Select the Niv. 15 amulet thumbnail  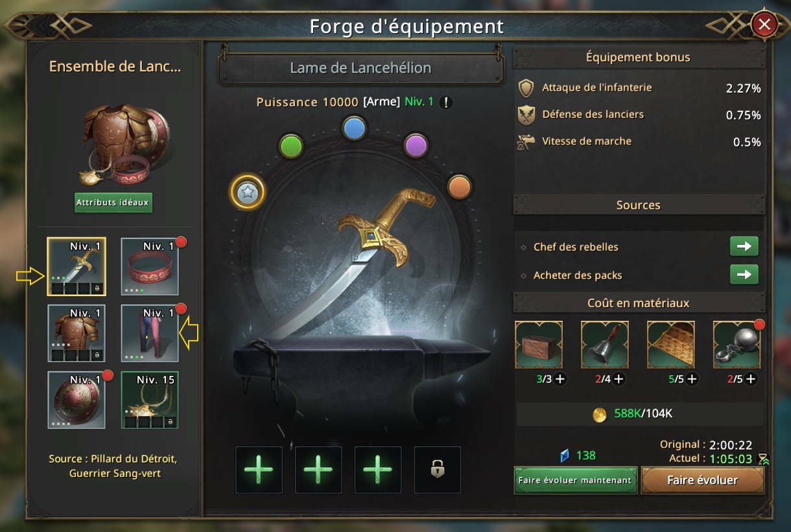(x=150, y=400)
